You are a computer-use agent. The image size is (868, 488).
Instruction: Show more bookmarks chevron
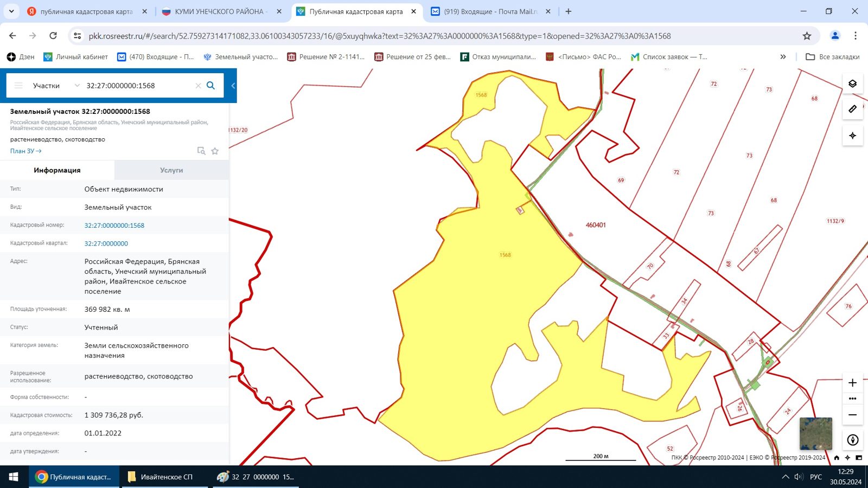click(783, 56)
